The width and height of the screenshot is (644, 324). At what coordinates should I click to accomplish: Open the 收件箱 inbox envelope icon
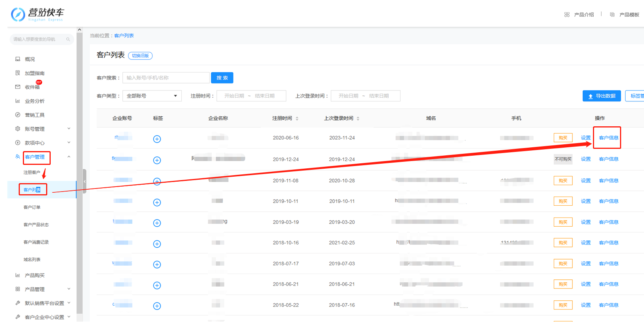(18, 87)
